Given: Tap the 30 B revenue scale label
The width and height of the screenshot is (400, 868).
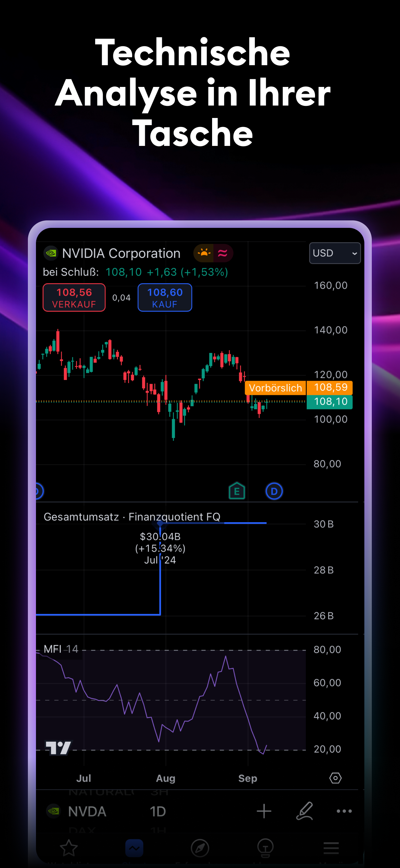Looking at the screenshot, I should coord(324,524).
